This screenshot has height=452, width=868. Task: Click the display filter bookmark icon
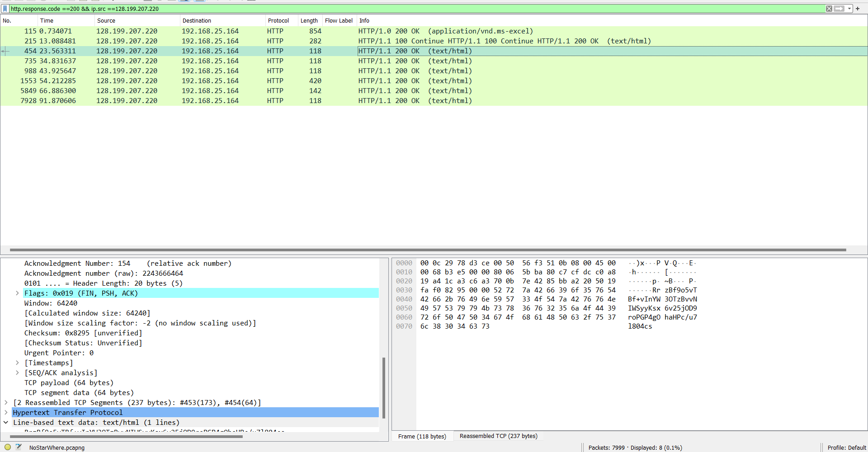coord(5,9)
